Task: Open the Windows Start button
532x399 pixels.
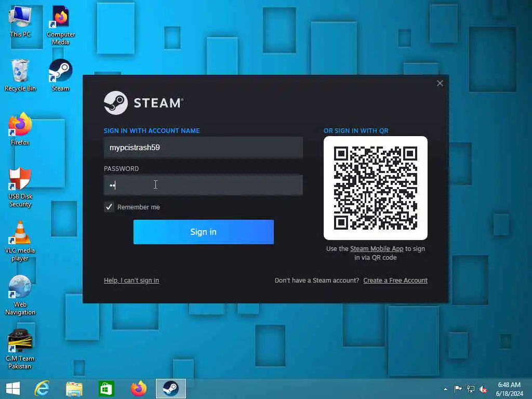Action: [13, 389]
